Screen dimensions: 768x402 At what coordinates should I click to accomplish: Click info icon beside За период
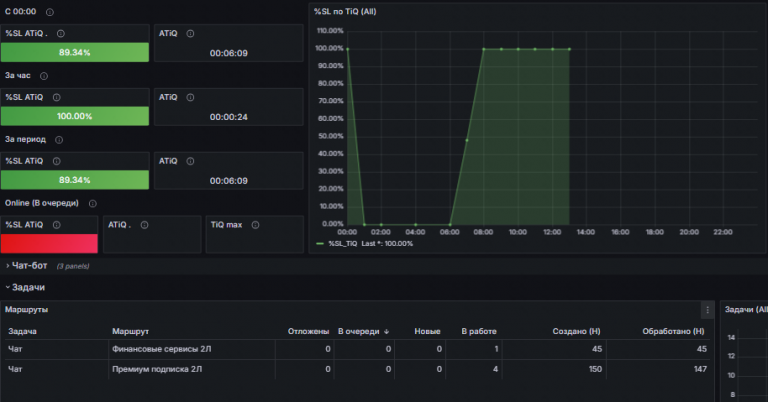[59, 140]
